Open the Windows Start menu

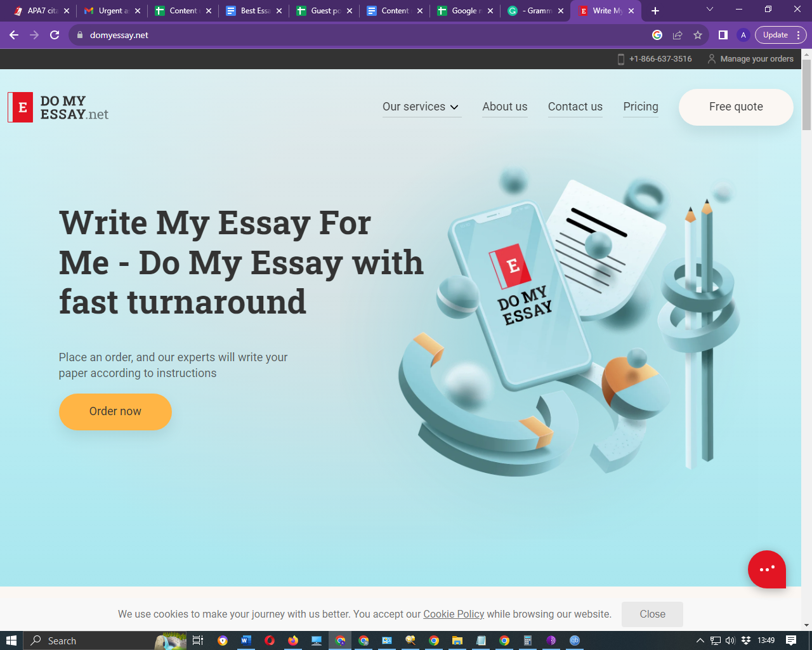11,640
